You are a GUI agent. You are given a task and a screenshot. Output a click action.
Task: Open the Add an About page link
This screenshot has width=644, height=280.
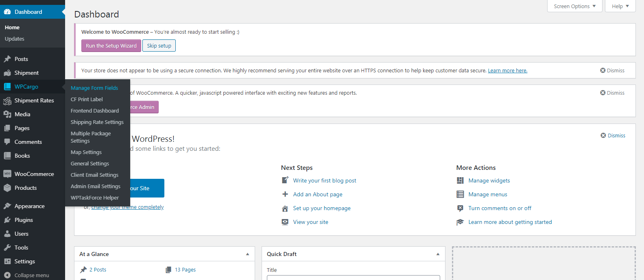(x=318, y=194)
